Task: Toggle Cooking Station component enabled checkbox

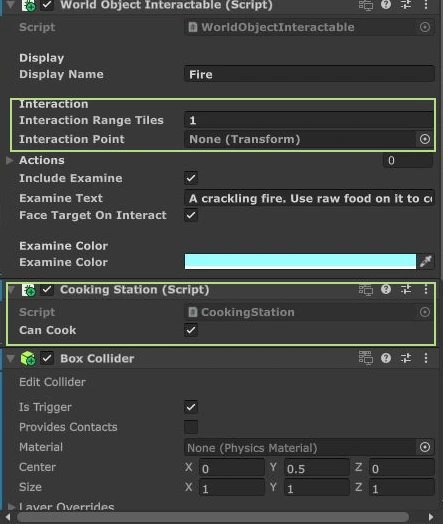Action: tap(47, 290)
